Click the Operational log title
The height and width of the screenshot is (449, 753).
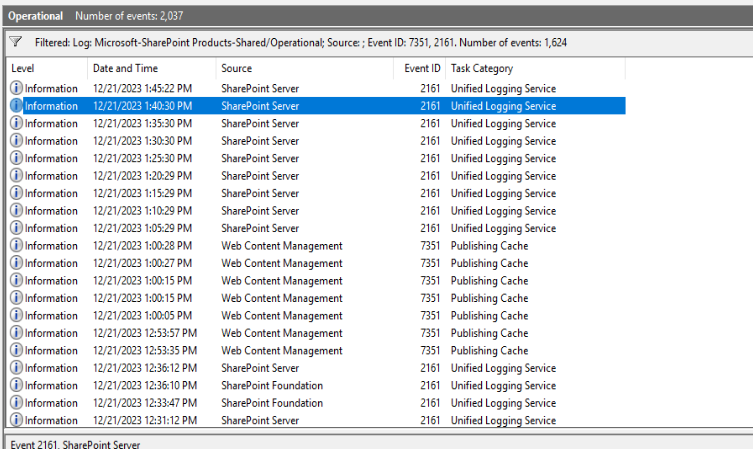36,16
